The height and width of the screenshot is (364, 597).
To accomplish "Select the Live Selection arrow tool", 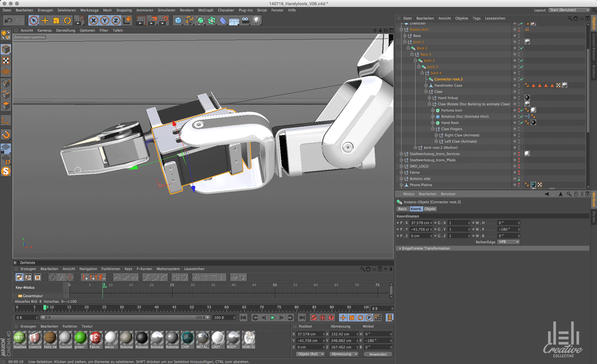I will point(34,20).
